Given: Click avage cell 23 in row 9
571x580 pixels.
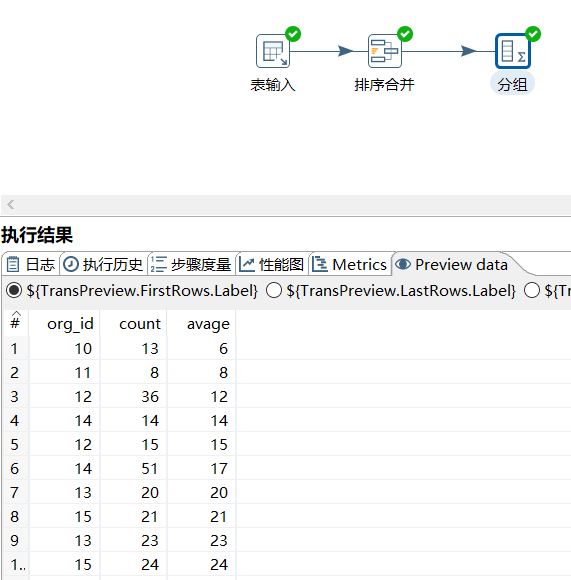Looking at the screenshot, I should (201, 540).
